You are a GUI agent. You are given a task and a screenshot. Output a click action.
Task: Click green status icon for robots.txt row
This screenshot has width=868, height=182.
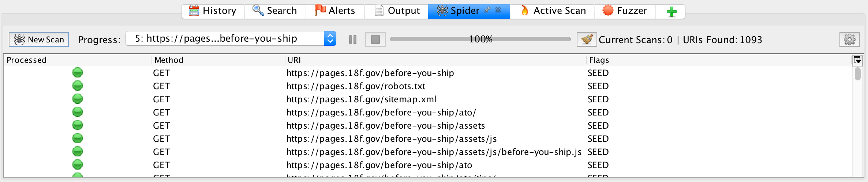click(x=78, y=86)
